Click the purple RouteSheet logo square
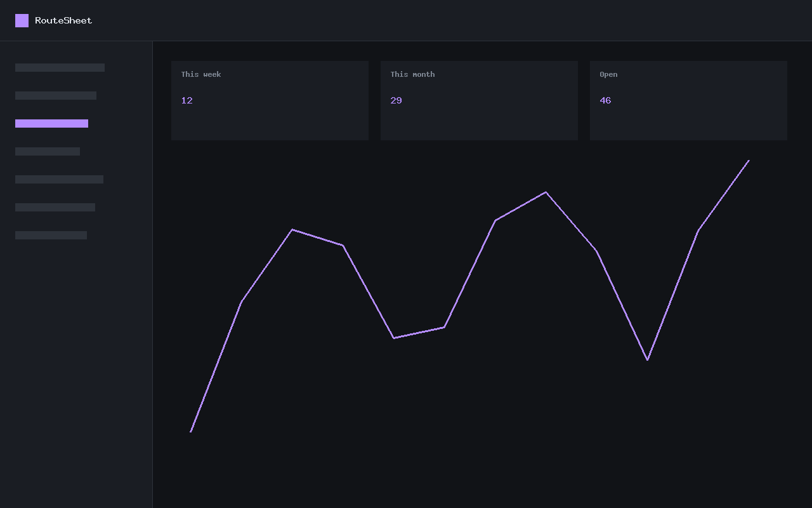The image size is (812, 508). [x=22, y=20]
